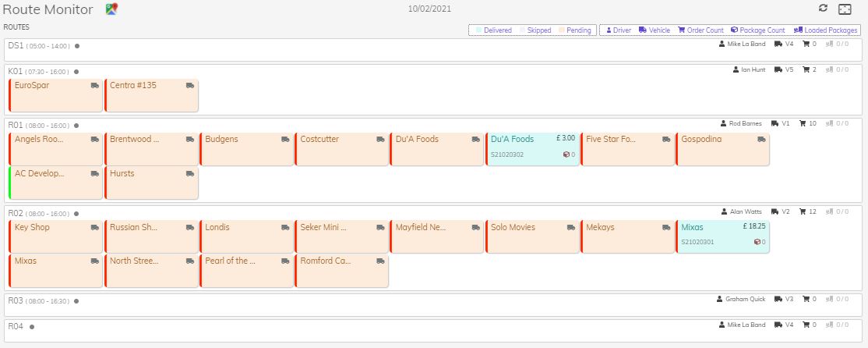Image resolution: width=868 pixels, height=348 pixels.
Task: Click the truck icon on Five Star Fo... card
Action: [666, 140]
